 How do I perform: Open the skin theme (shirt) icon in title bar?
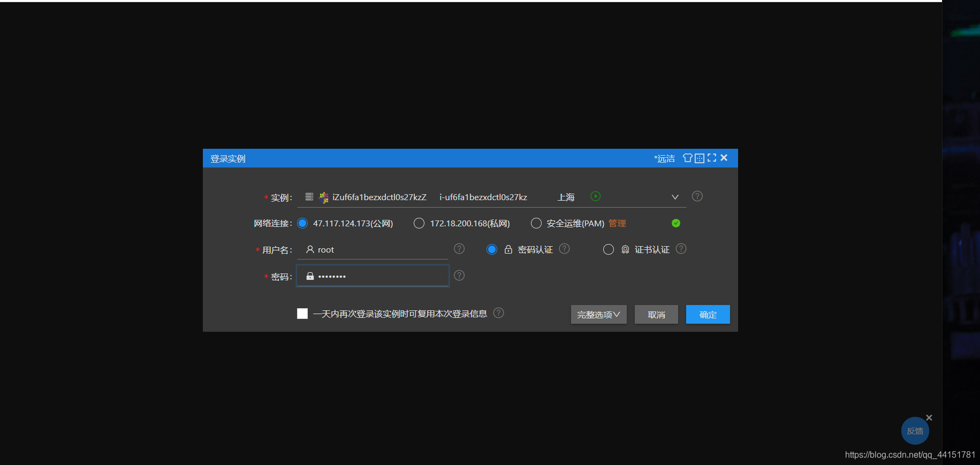688,158
